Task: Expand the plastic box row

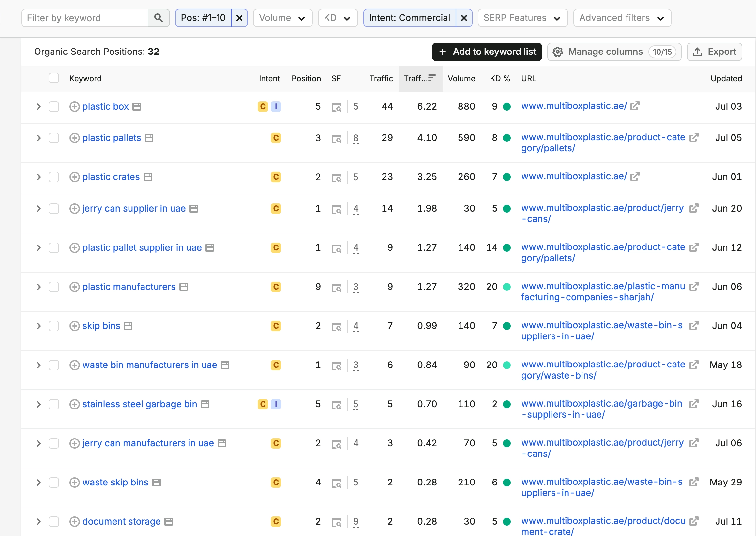Action: coord(38,107)
